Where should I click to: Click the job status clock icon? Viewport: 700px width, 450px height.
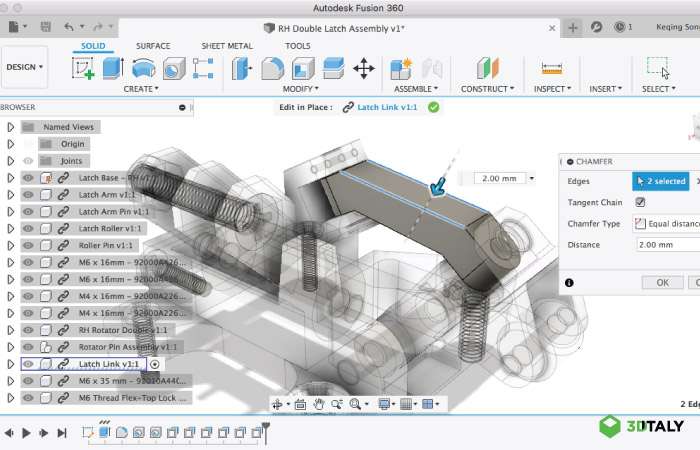point(619,27)
